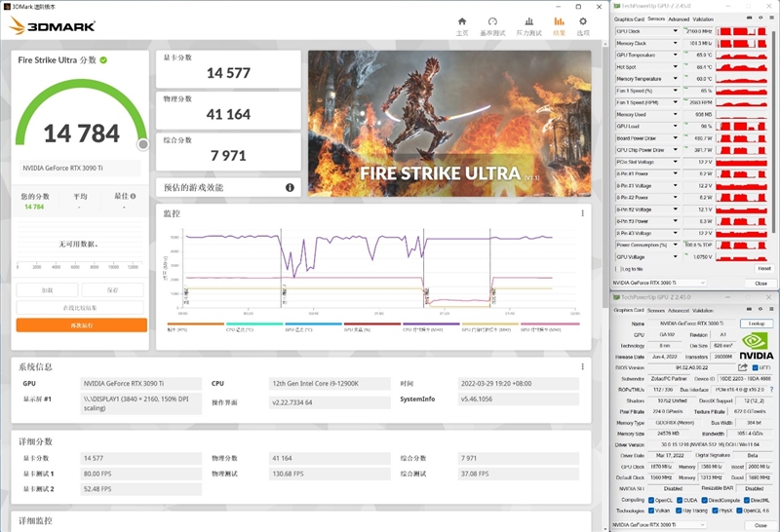Click the BIOS share/export arrow icon
The width and height of the screenshot is (780, 532).
(742, 367)
